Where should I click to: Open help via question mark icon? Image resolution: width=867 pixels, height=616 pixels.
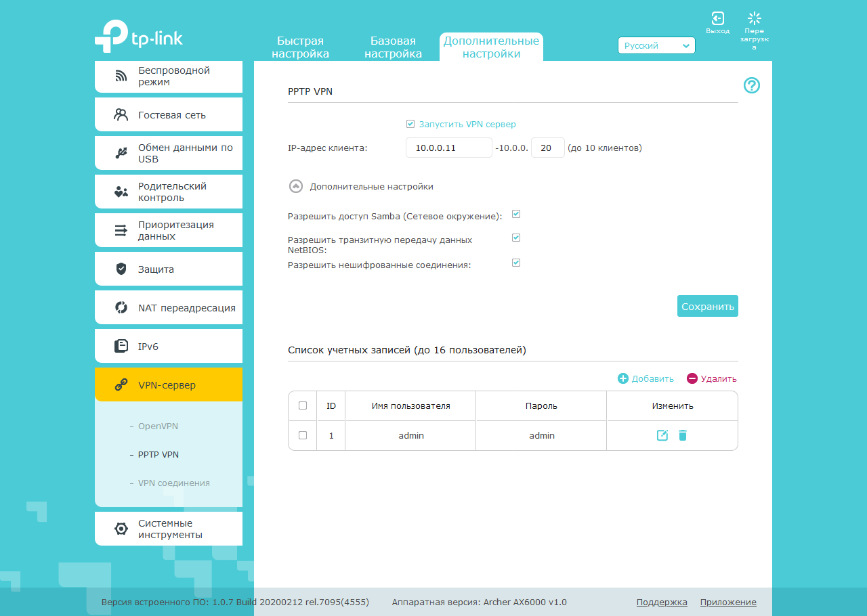point(752,85)
